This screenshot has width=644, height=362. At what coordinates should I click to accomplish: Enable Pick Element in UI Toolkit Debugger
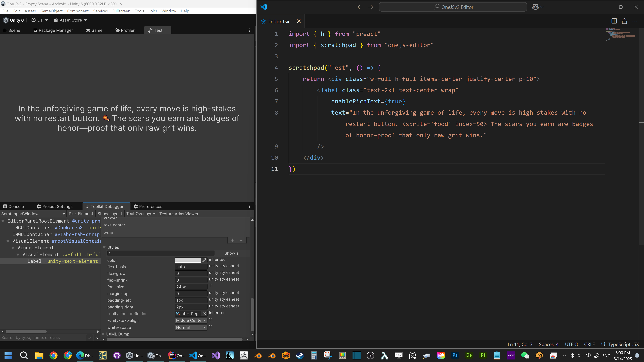click(81, 214)
